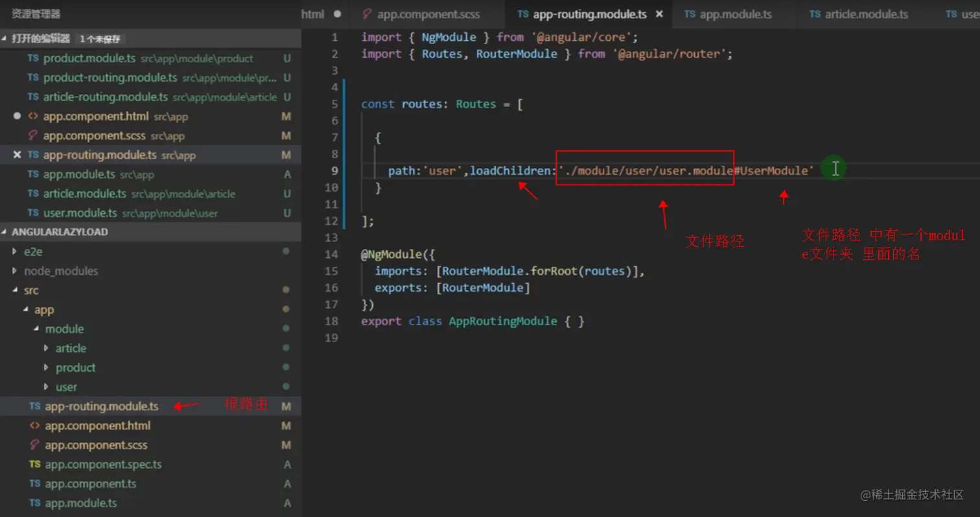
Task: Switch to the app.component.scss editor tab
Action: click(x=428, y=14)
